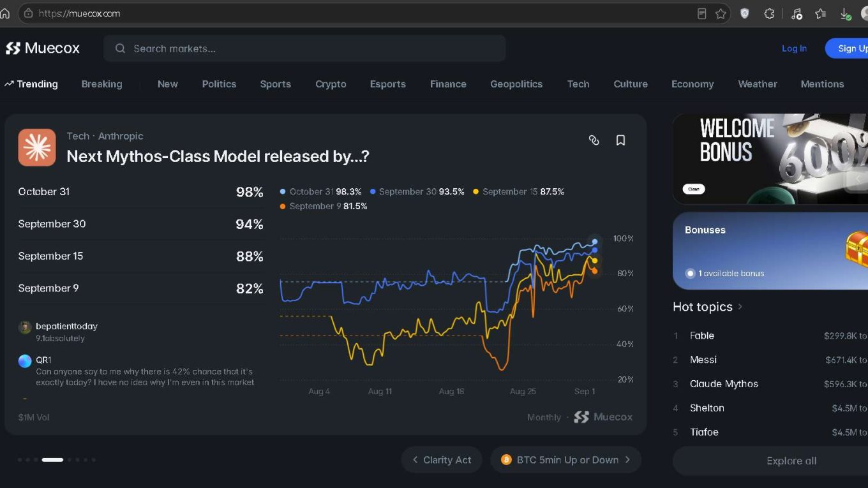
Task: Expand Hot topics with its chevron
Action: pos(740,307)
